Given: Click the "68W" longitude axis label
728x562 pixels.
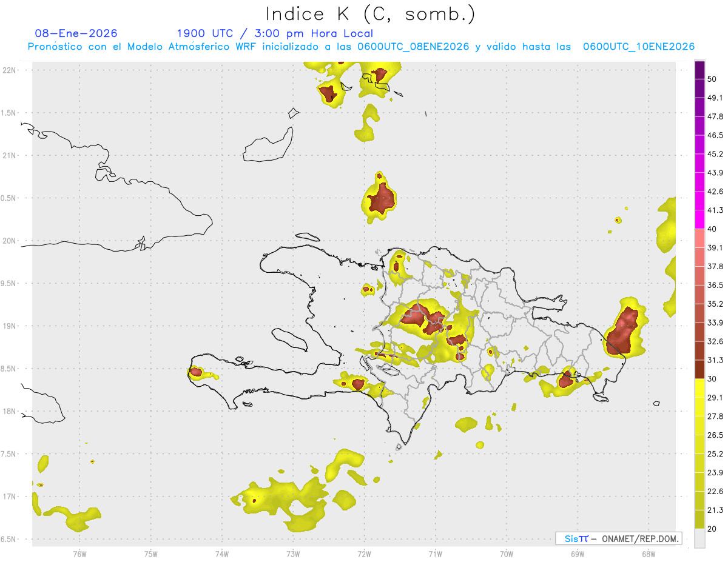Looking at the screenshot, I should (649, 554).
